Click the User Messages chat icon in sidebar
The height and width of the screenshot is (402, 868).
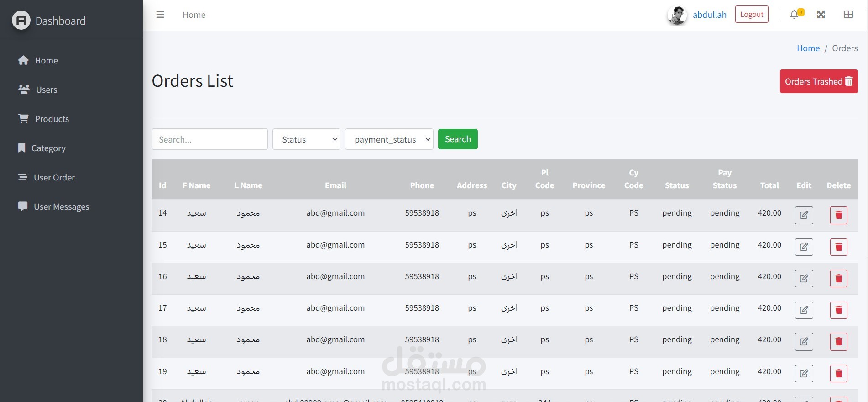[x=22, y=206]
